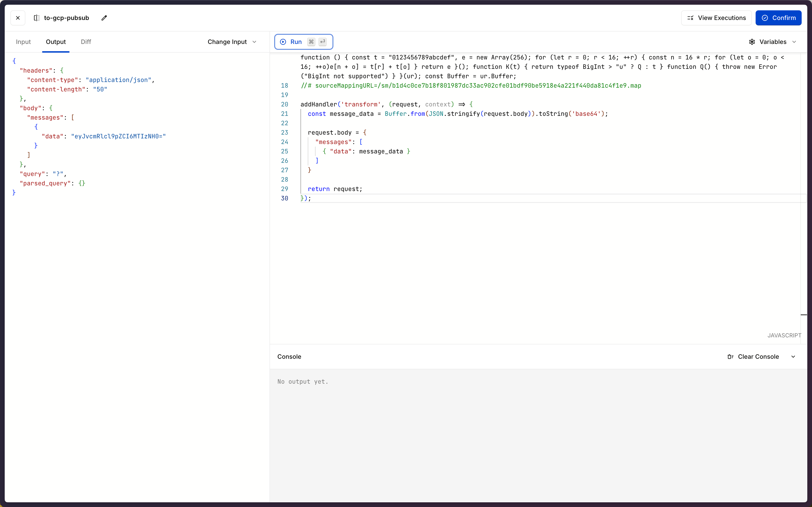812x507 pixels.
Task: Switch to the Diff tab
Action: click(86, 42)
